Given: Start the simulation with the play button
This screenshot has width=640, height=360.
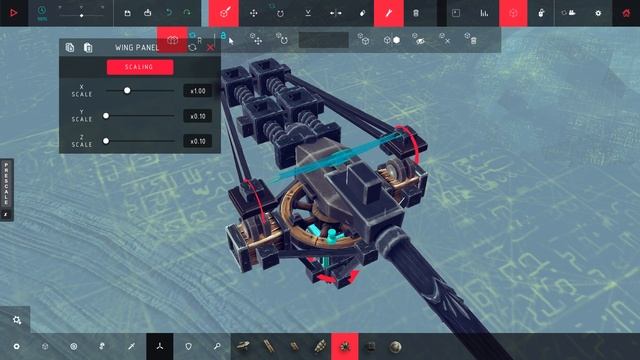Looking at the screenshot, I should point(13,13).
